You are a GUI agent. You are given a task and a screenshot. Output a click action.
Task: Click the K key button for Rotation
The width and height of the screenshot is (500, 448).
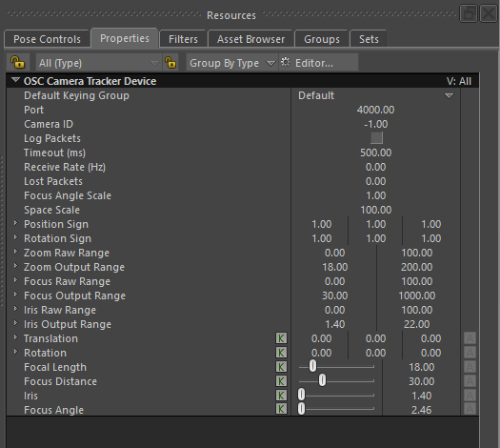[x=281, y=353]
